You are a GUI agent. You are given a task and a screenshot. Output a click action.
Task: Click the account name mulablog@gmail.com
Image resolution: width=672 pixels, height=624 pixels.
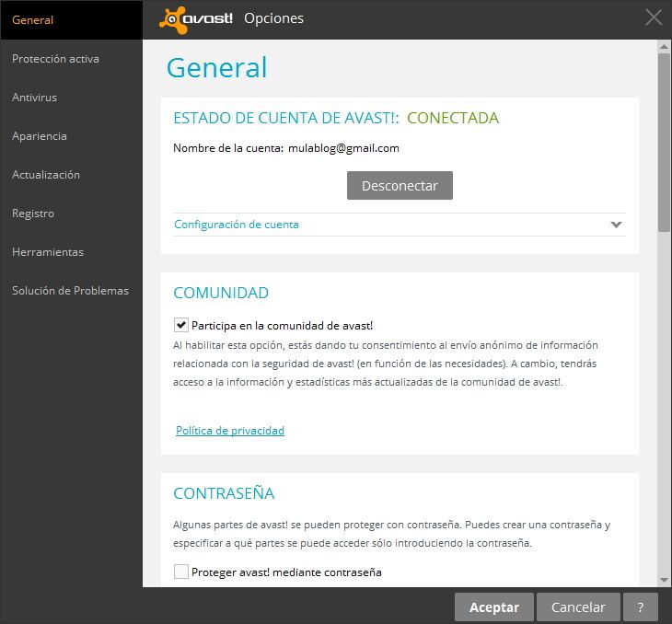[x=343, y=148]
